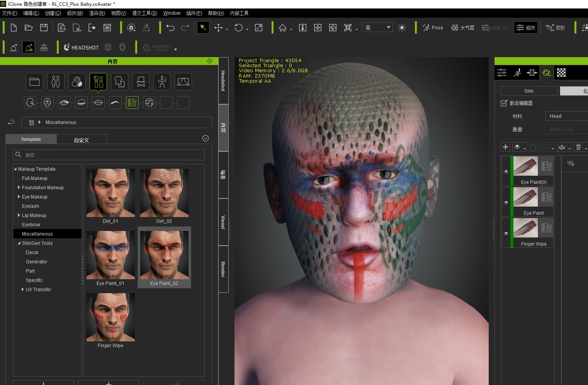Click the 修改 modify button
The height and width of the screenshot is (385, 588).
click(x=526, y=27)
